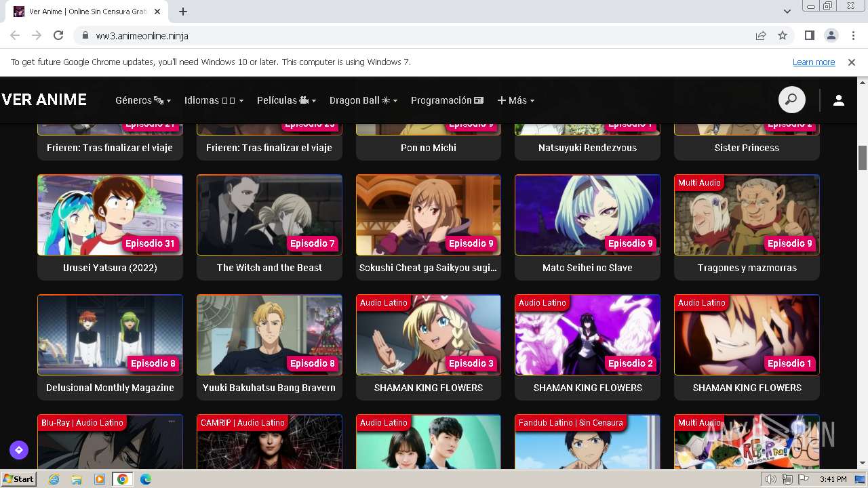The image size is (868, 488).
Task: Click the volume speaker tray icon
Action: tap(771, 479)
